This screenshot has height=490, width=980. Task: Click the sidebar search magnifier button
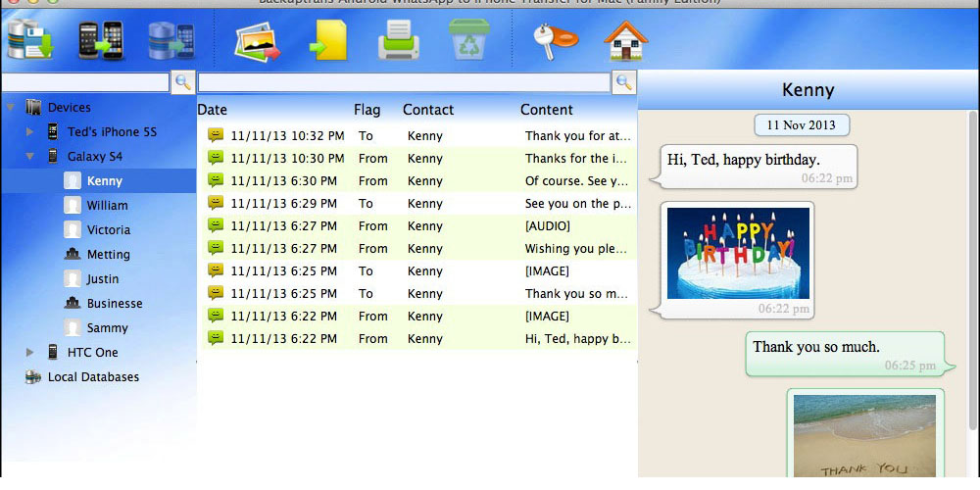(182, 82)
